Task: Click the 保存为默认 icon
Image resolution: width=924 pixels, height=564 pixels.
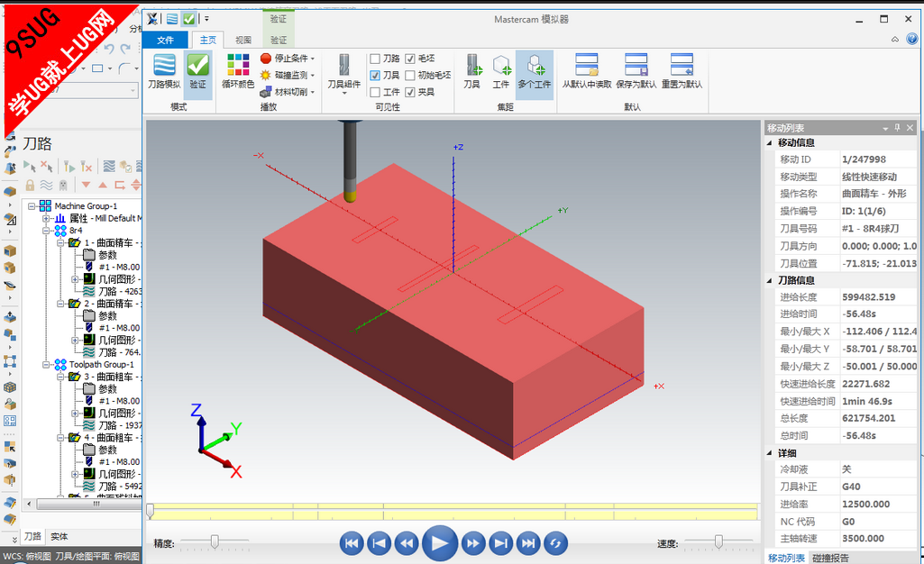Action: (636, 71)
